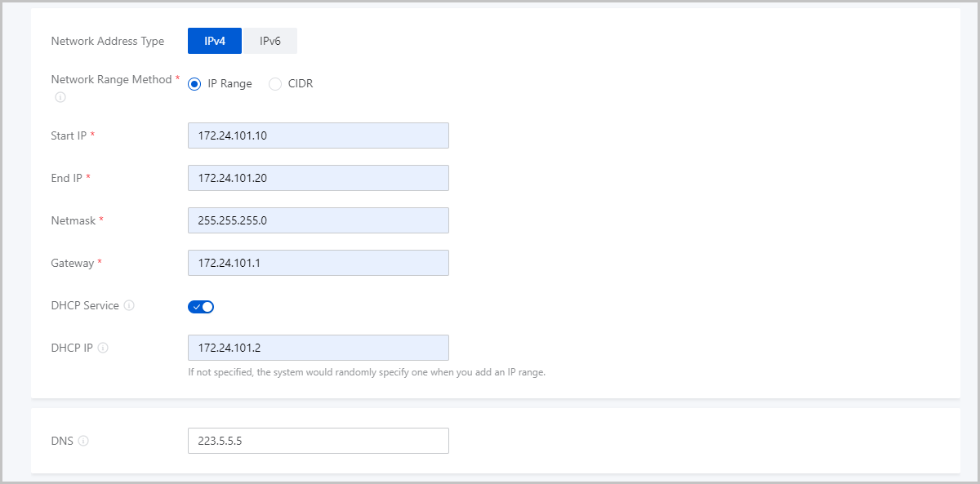Click the Network Range Method label text

(111, 79)
